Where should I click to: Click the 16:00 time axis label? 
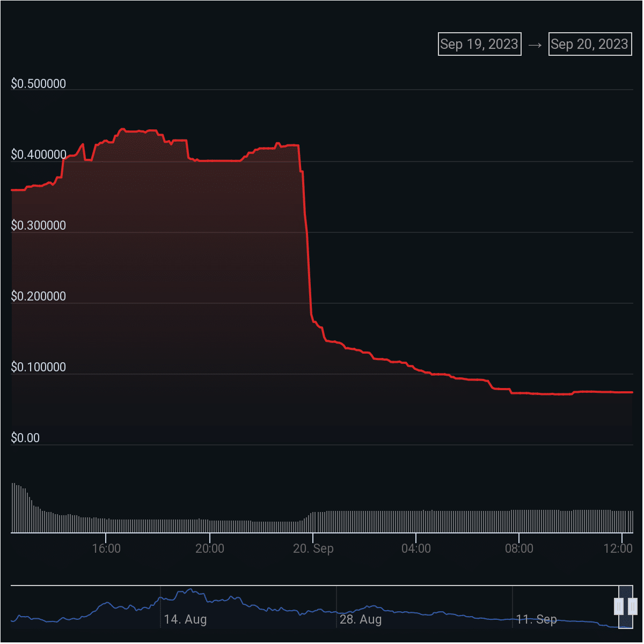(x=106, y=548)
